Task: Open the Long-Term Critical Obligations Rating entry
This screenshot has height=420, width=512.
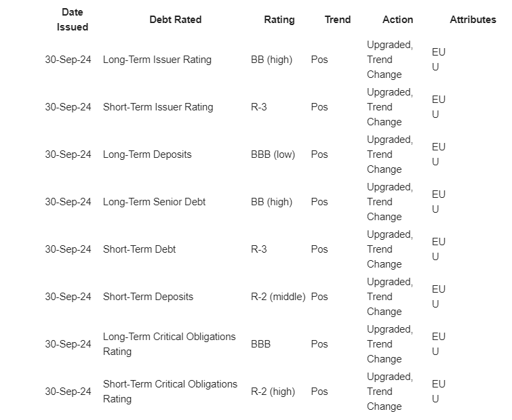Action: tap(169, 344)
